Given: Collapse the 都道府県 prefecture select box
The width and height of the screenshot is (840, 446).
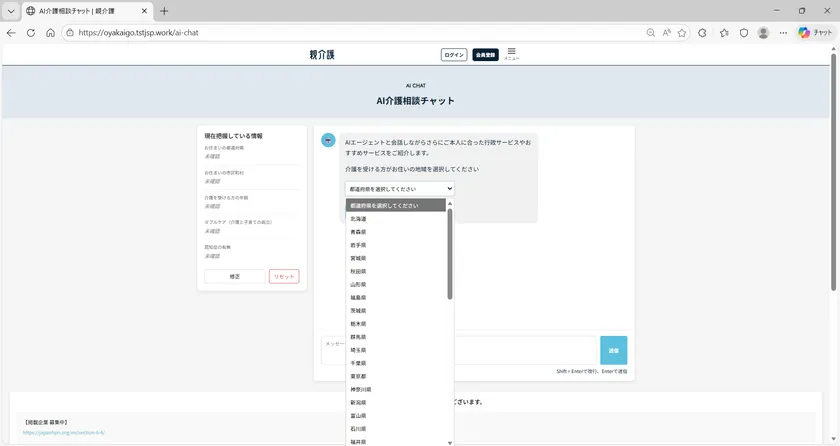Looking at the screenshot, I should [399, 188].
